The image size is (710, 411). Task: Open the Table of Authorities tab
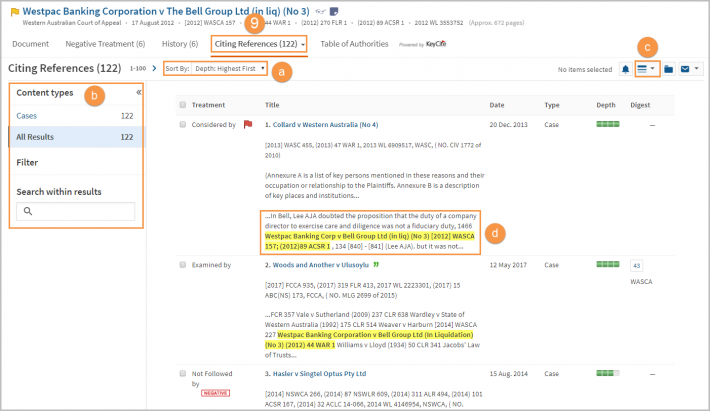click(x=354, y=44)
